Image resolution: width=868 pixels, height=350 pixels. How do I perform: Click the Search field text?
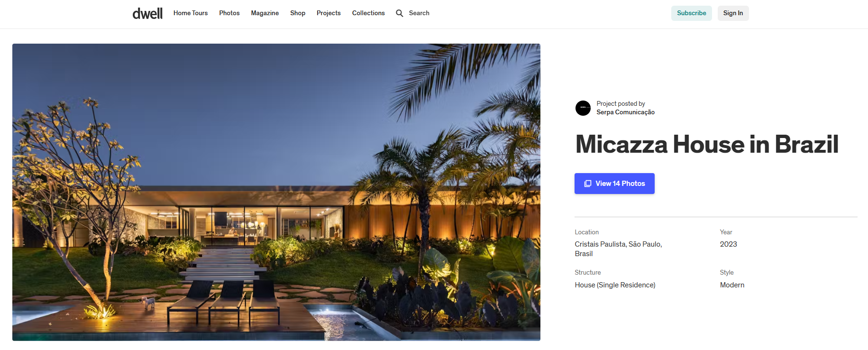[x=419, y=13]
